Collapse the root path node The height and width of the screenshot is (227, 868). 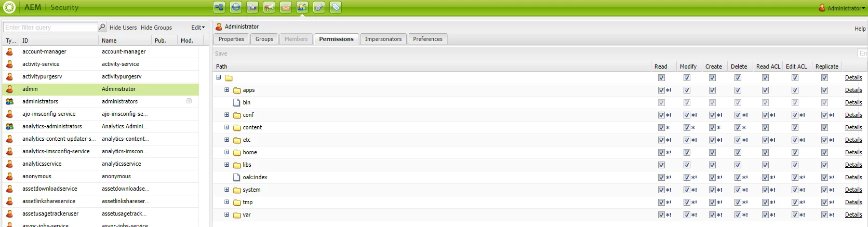219,77
